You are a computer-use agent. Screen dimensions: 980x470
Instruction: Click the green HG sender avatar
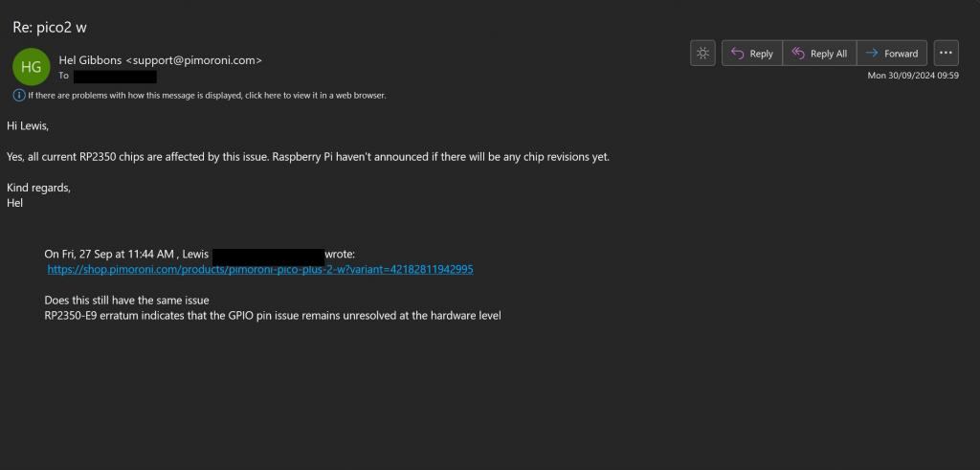[31, 66]
